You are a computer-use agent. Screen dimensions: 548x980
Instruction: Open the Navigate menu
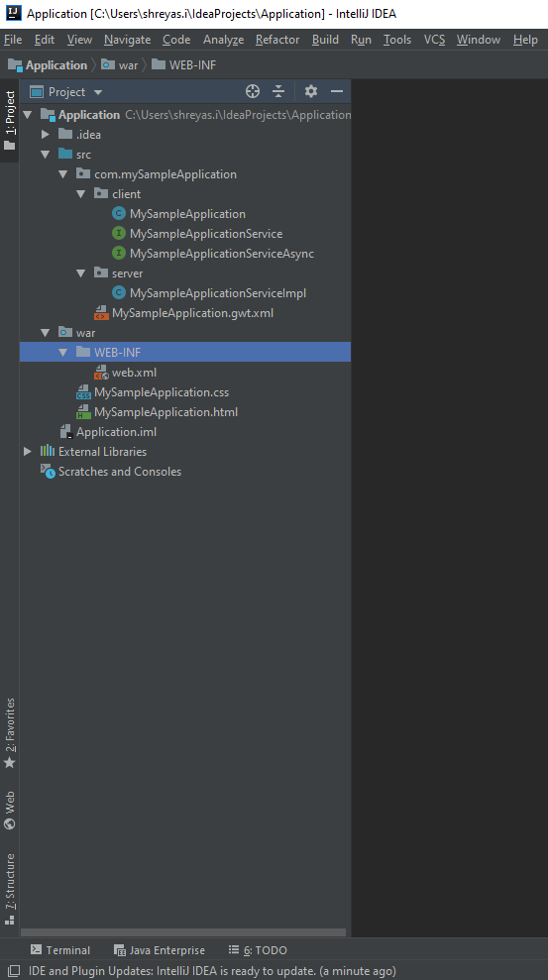coord(128,40)
